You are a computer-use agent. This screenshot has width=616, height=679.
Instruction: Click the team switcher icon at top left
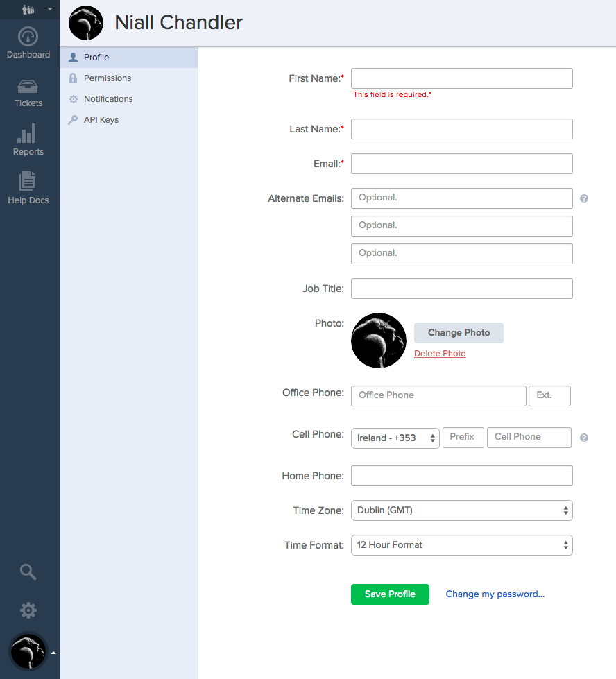[x=28, y=9]
